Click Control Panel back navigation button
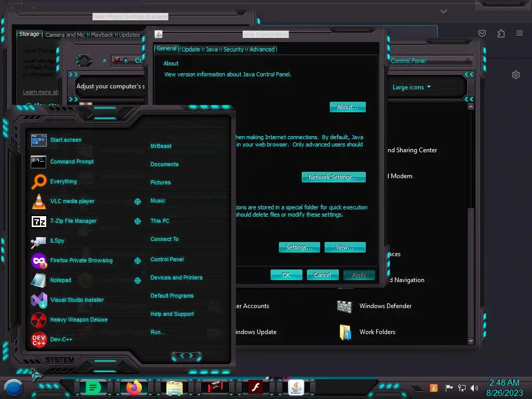The width and height of the screenshot is (532, 399). 84,60
